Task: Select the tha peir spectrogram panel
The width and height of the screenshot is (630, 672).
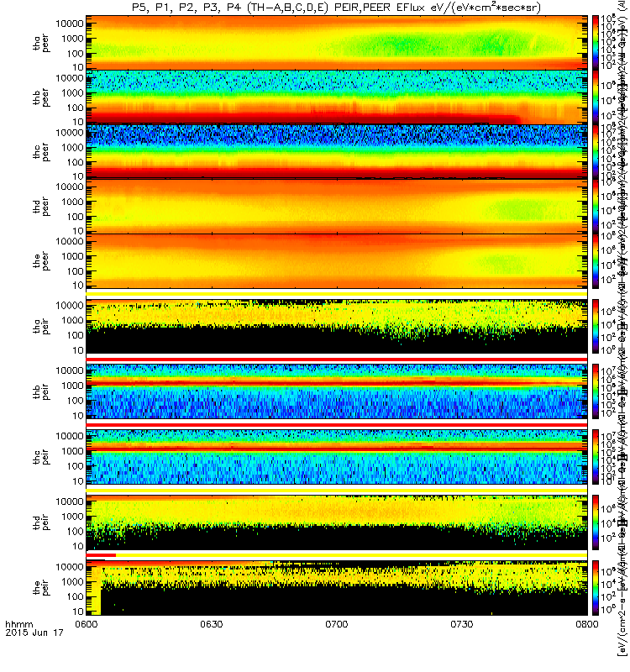Action: pyautogui.click(x=337, y=327)
